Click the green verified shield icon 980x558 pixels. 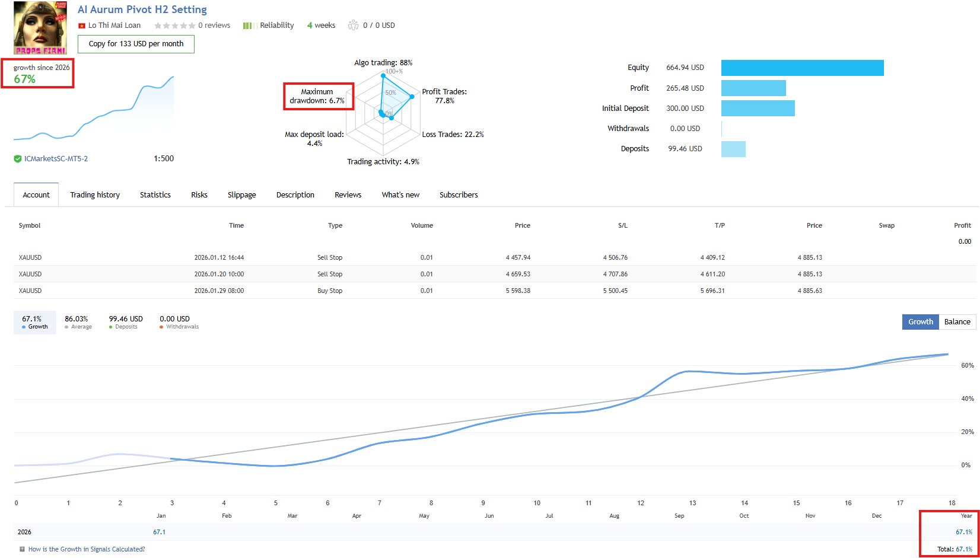[x=18, y=159]
